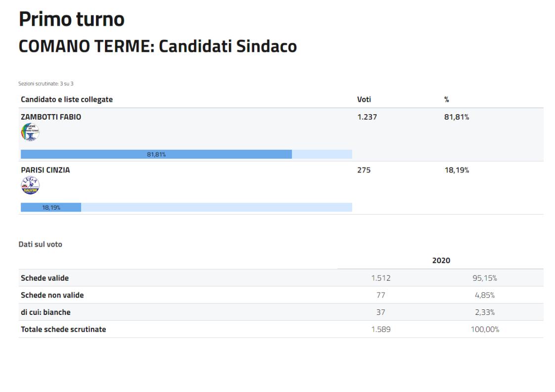Click Parisi's vote count 275
The height and width of the screenshot is (392, 555).
(364, 170)
